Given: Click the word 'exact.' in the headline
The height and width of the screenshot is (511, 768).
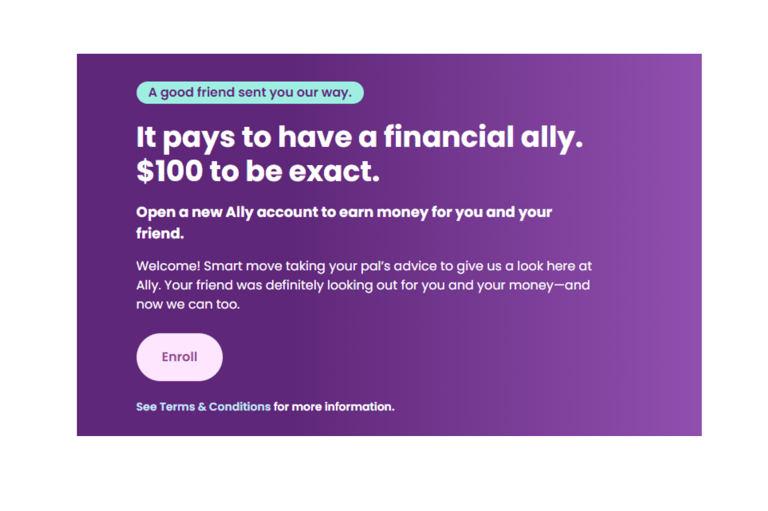Looking at the screenshot, I should pyautogui.click(x=335, y=171).
